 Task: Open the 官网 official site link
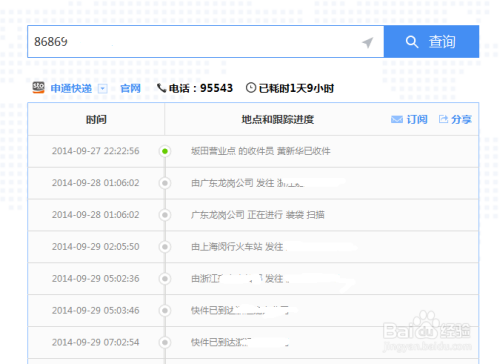point(130,88)
